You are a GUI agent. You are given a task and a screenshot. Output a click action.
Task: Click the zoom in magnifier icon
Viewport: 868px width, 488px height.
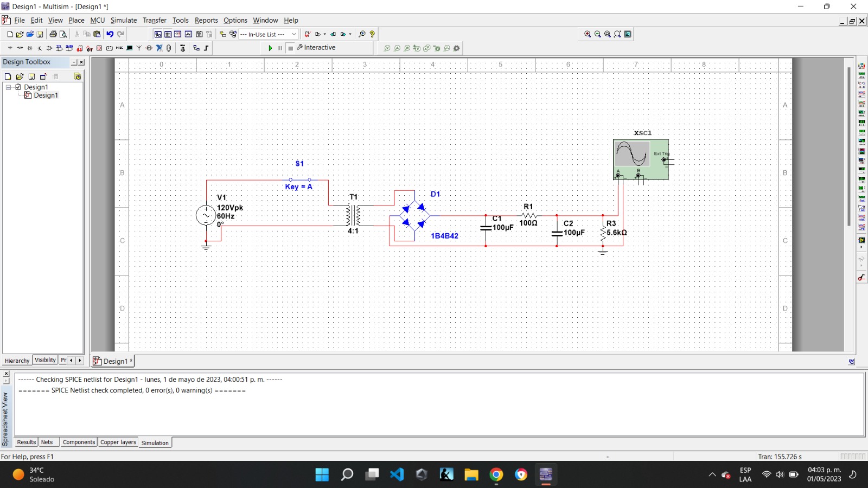click(588, 34)
